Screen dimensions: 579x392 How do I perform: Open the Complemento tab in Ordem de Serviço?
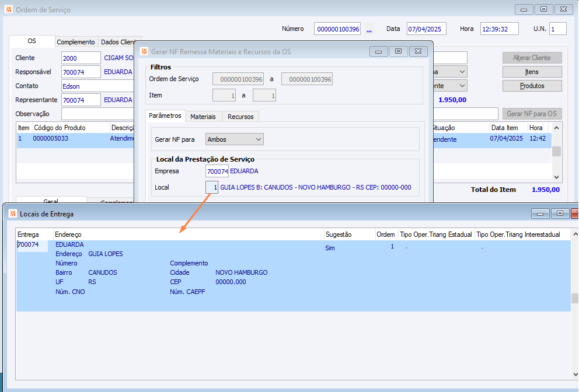76,42
